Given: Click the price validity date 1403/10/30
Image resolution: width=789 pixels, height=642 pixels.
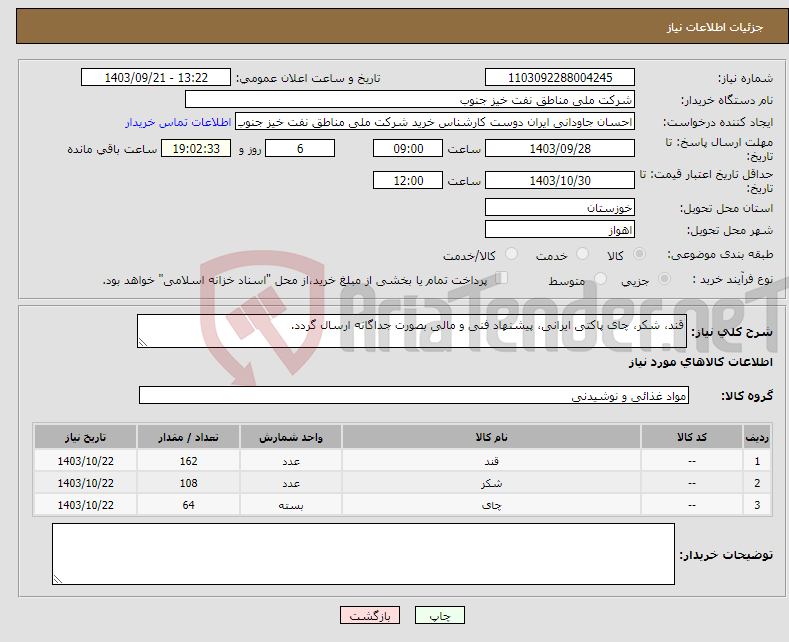Looking at the screenshot, I should (x=560, y=180).
